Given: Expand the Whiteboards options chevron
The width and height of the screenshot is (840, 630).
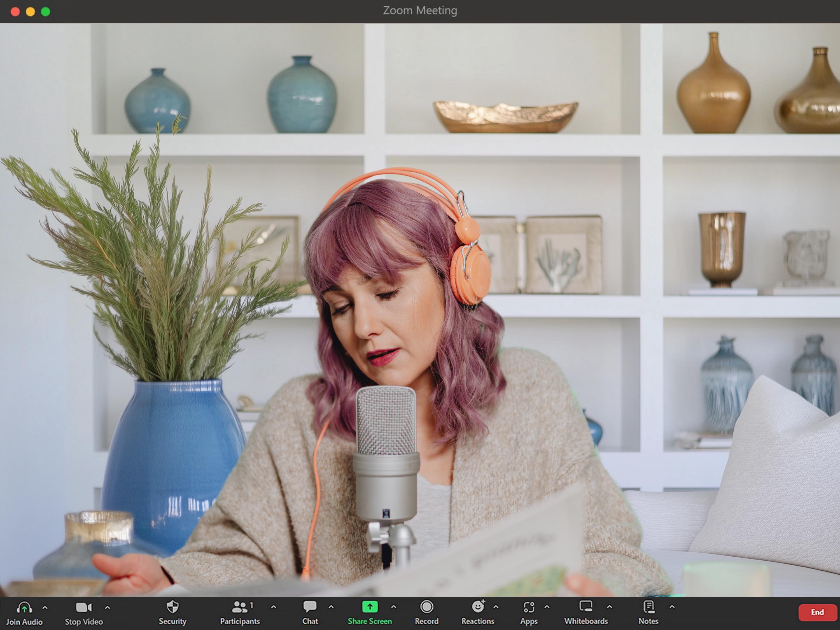Looking at the screenshot, I should 609,607.
